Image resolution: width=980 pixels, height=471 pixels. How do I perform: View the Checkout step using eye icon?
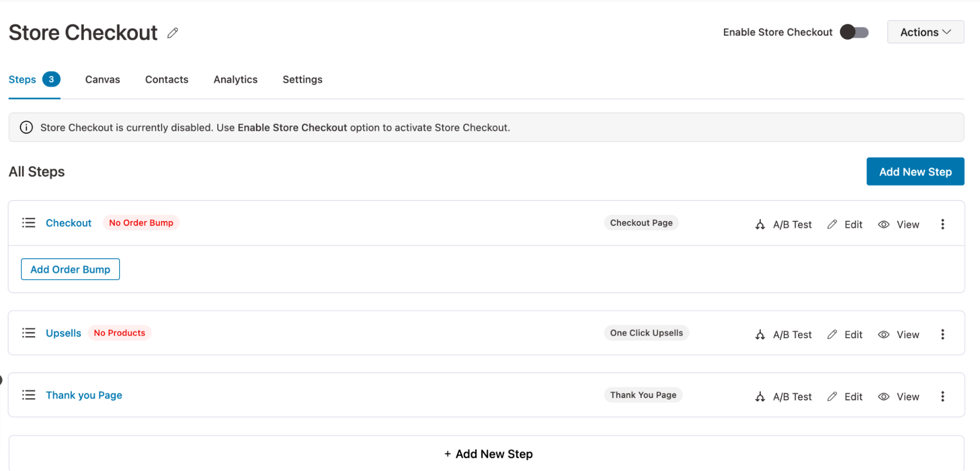883,224
